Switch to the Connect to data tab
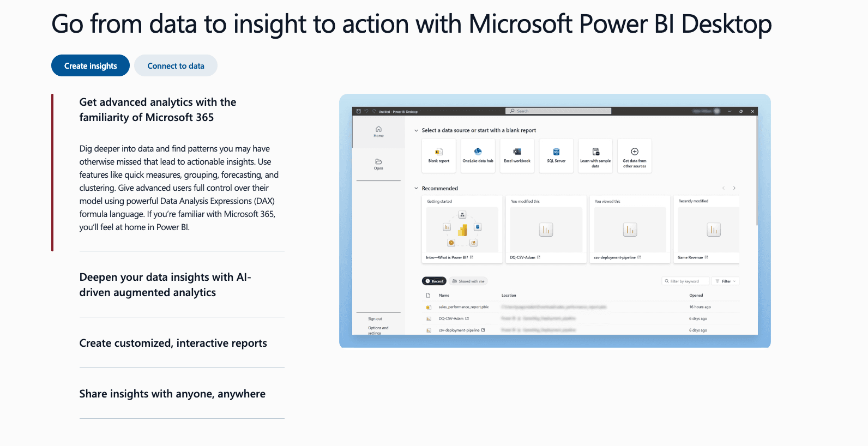The height and width of the screenshot is (446, 868). tap(176, 65)
